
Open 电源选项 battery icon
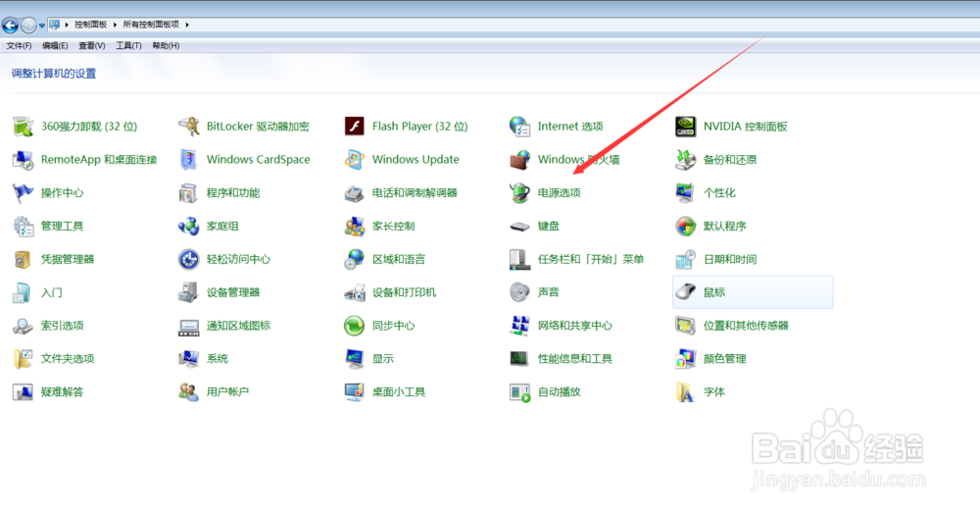(x=519, y=192)
